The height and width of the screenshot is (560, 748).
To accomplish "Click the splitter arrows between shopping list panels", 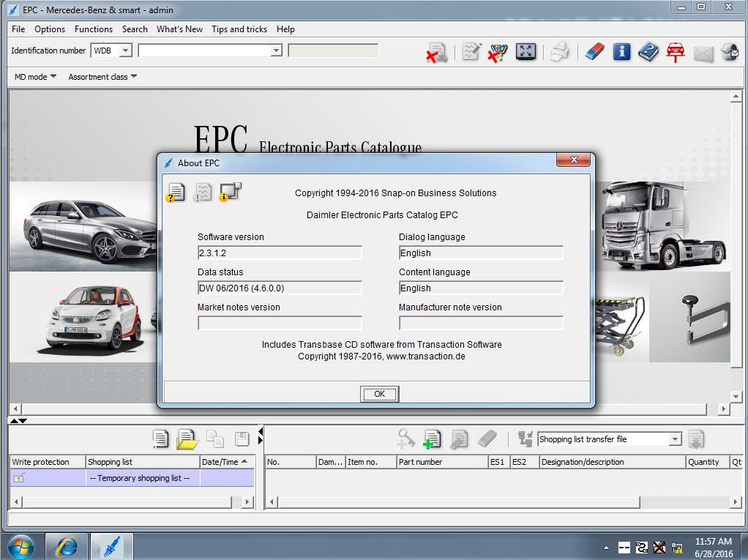I will coord(260,436).
